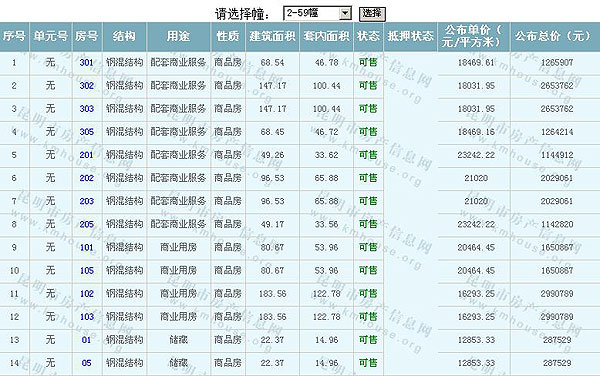The height and width of the screenshot is (376, 600).
Task: Select total price 1142820 in row 8
Action: [x=557, y=224]
